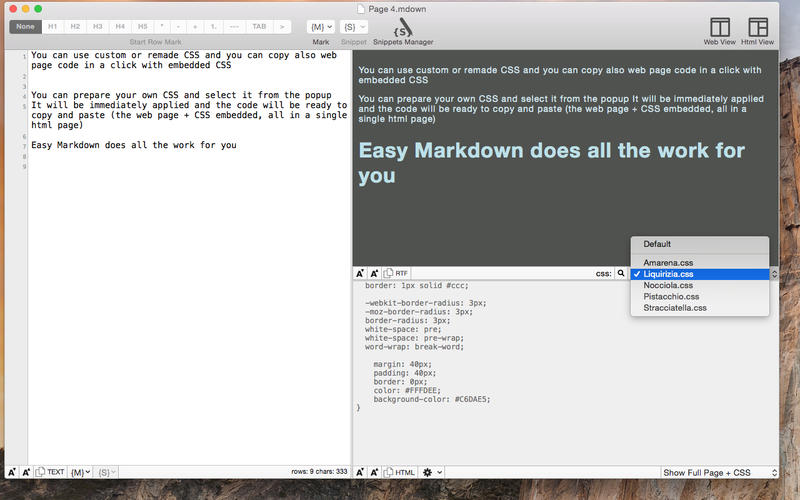Screen dimensions: 800x500
Task: Decrease font size in web preview bar
Action: pos(360,273)
